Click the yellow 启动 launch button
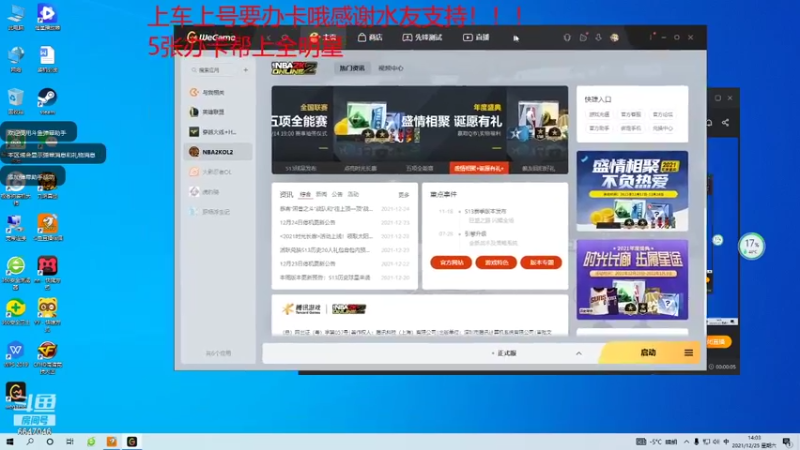The image size is (800, 450). pyautogui.click(x=647, y=353)
